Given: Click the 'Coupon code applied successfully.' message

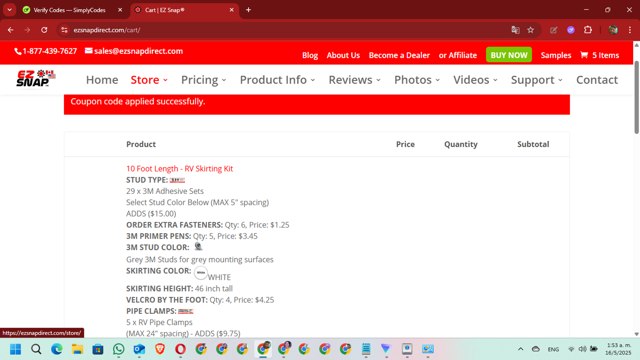Looking at the screenshot, I should point(138,101).
